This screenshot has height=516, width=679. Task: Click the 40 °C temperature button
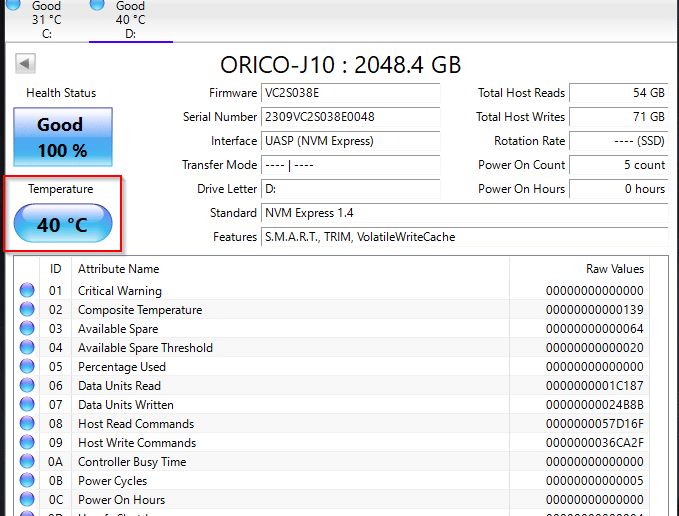click(x=63, y=223)
